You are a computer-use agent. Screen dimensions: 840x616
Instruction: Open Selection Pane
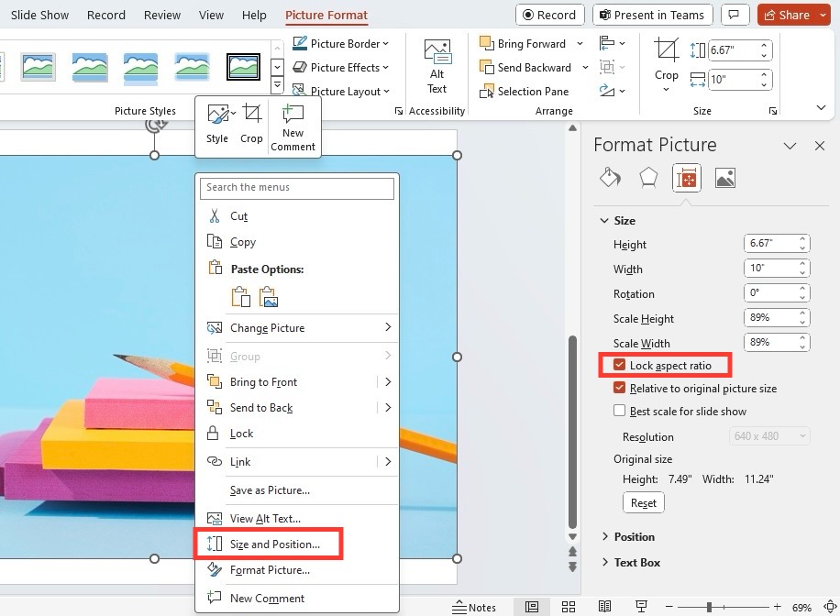[x=525, y=92]
